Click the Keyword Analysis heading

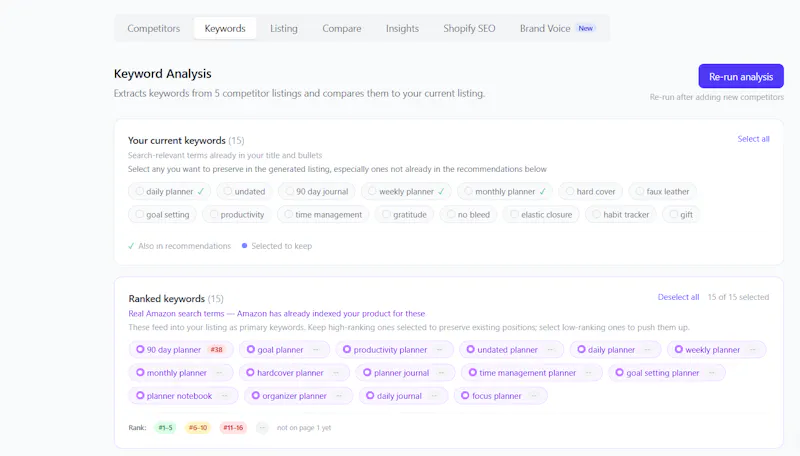[x=162, y=73]
